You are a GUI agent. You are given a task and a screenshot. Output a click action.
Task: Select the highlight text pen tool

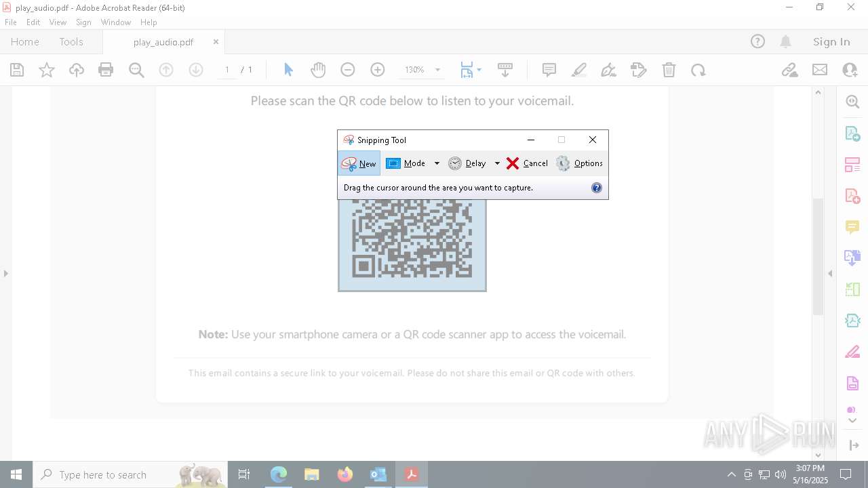pyautogui.click(x=579, y=70)
